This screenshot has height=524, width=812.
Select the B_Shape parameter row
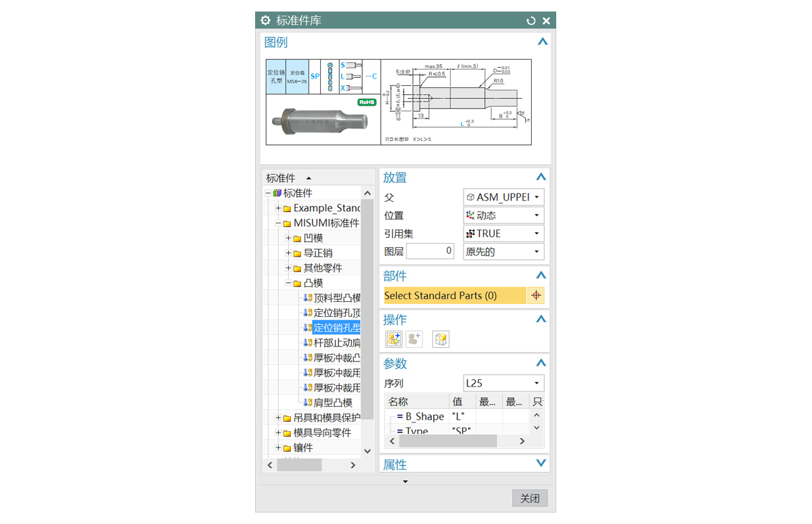click(x=457, y=416)
